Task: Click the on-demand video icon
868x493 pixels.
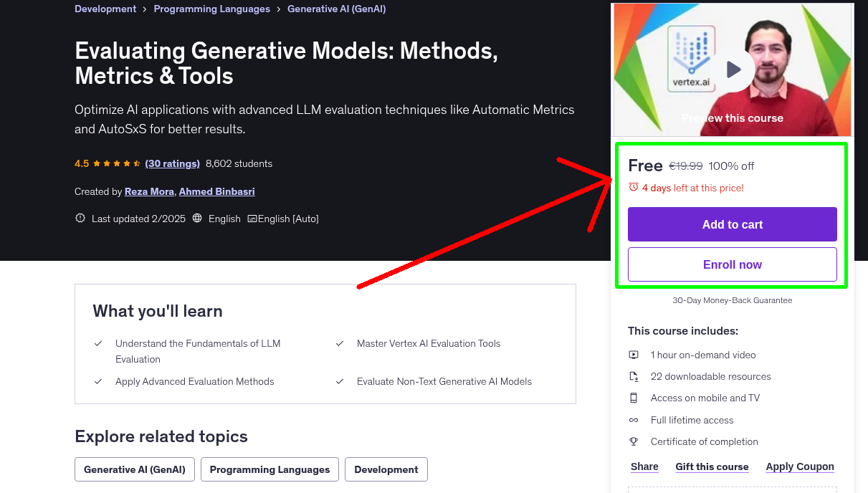Action: pos(634,355)
